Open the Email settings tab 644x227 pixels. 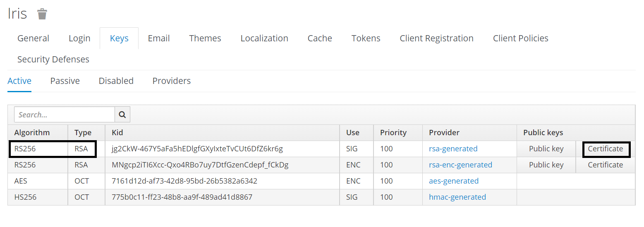(159, 38)
